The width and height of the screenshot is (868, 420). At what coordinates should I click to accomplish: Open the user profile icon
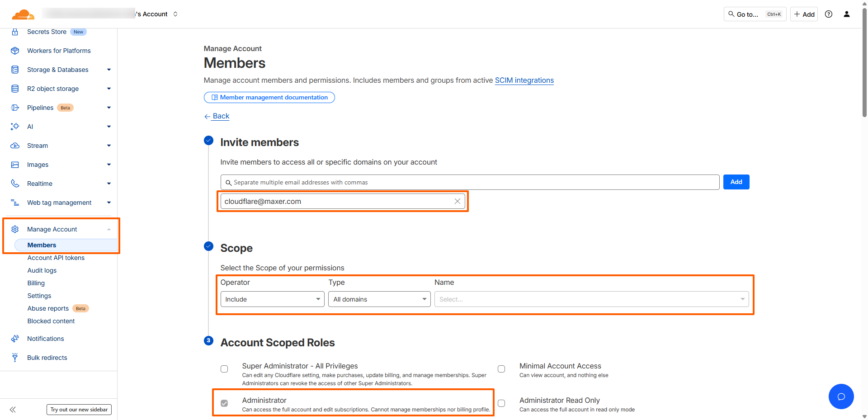pyautogui.click(x=846, y=14)
